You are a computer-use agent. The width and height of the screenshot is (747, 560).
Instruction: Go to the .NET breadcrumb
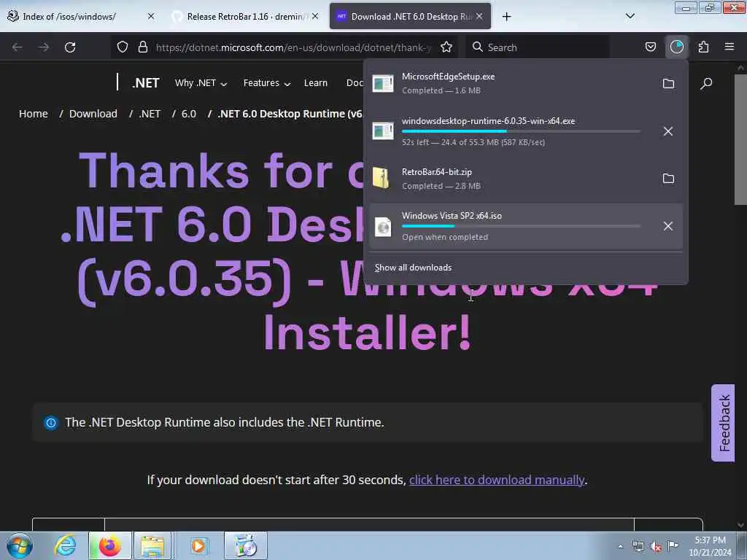[x=150, y=114]
